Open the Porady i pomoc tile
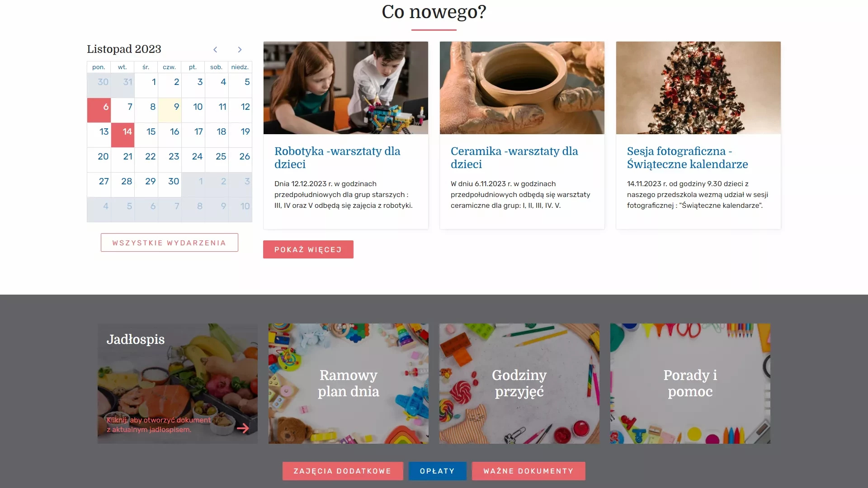Viewport: 868px width, 488px height. pyautogui.click(x=690, y=383)
